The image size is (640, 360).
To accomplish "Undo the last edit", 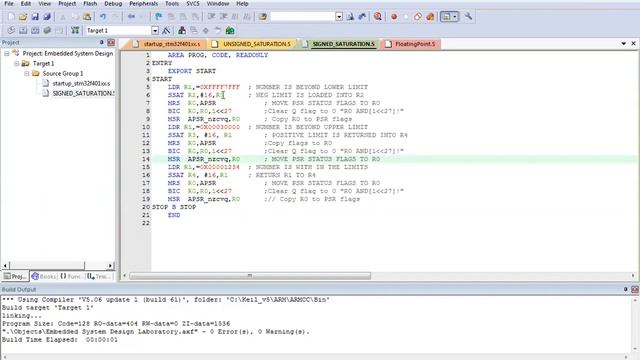I will tap(103, 17).
